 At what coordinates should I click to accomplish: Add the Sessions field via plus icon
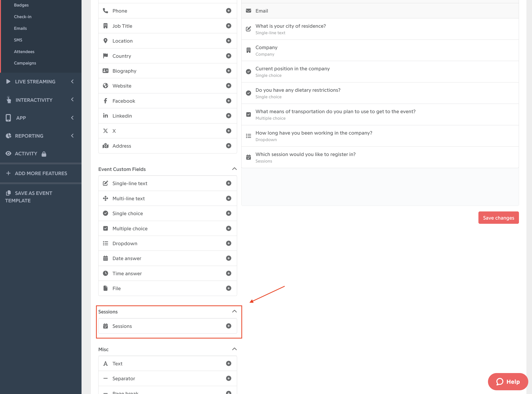(228, 326)
